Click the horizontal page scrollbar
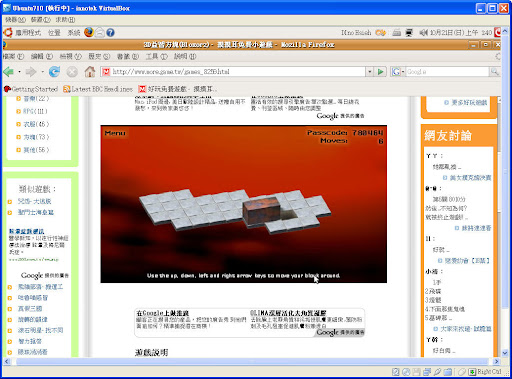Image resolution: width=512 pixels, height=379 pixels. (x=252, y=361)
